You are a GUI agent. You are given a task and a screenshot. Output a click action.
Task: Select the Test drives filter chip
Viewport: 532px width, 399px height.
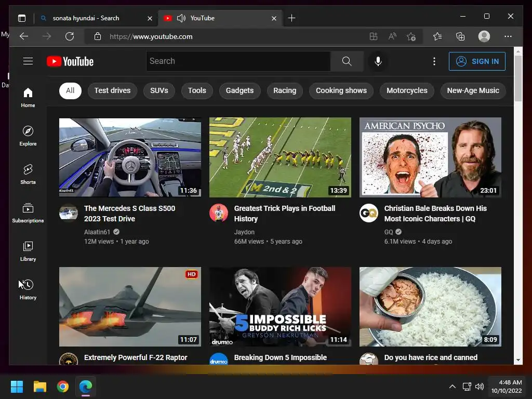click(112, 90)
